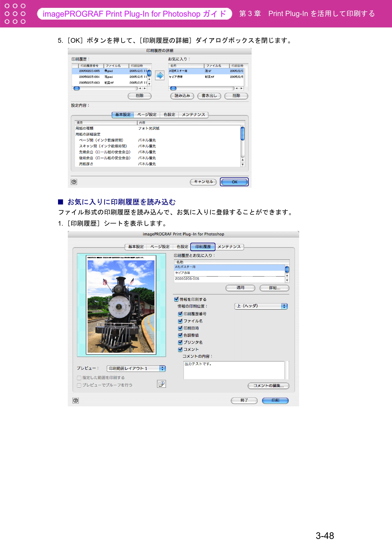
Task: Open プレビュー dropdown 印刷範囲レイアウト 1
Action: click(136, 368)
